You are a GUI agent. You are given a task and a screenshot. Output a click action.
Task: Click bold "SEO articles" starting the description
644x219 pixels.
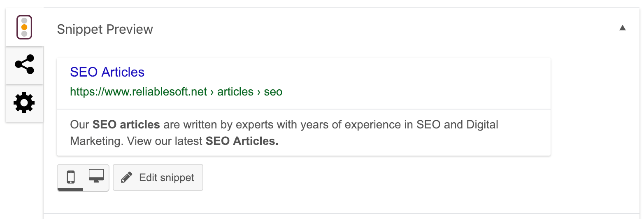click(x=126, y=124)
